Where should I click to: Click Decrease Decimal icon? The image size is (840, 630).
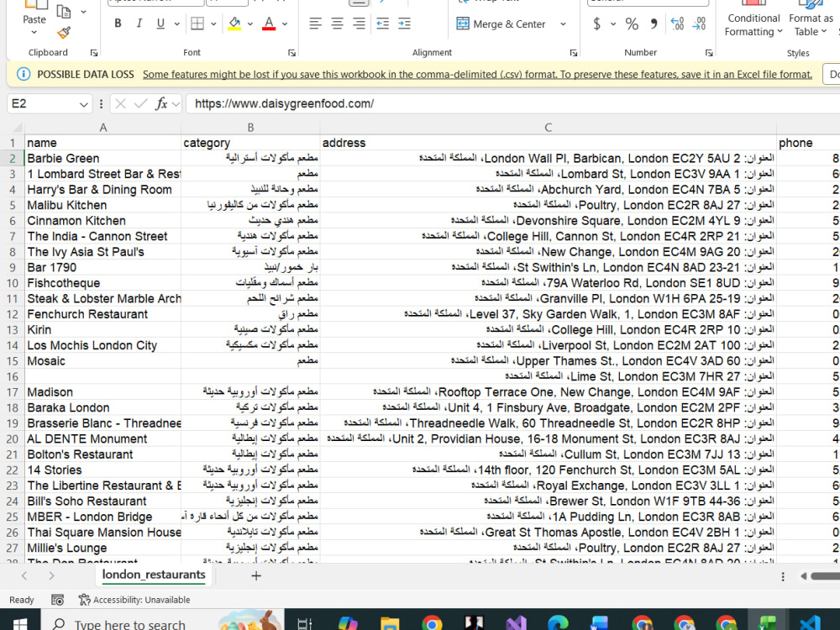click(699, 24)
